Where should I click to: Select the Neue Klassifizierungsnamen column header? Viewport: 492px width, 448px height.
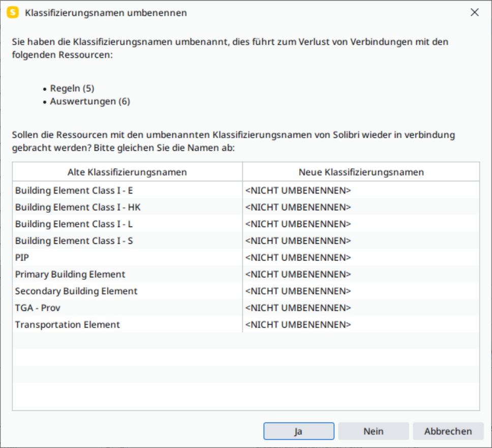pyautogui.click(x=361, y=172)
